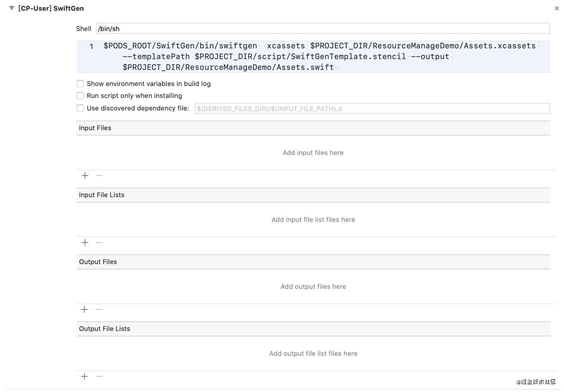564x392 pixels.
Task: Click the Shell path input field
Action: click(322, 29)
